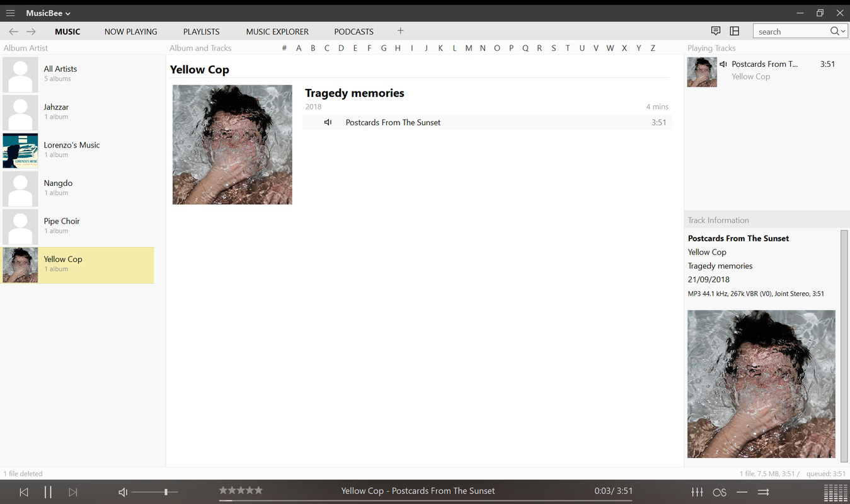Select the Nangdo artist entry

pos(78,188)
